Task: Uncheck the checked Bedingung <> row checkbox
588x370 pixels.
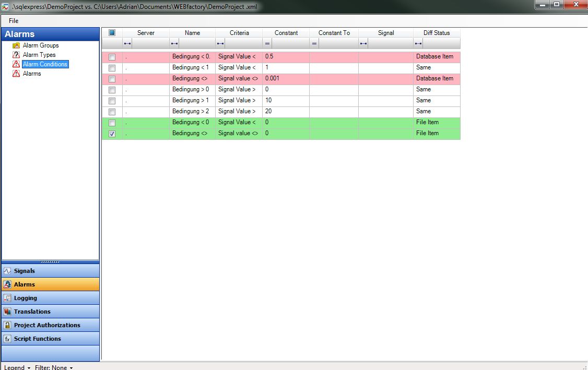Action: pos(112,133)
